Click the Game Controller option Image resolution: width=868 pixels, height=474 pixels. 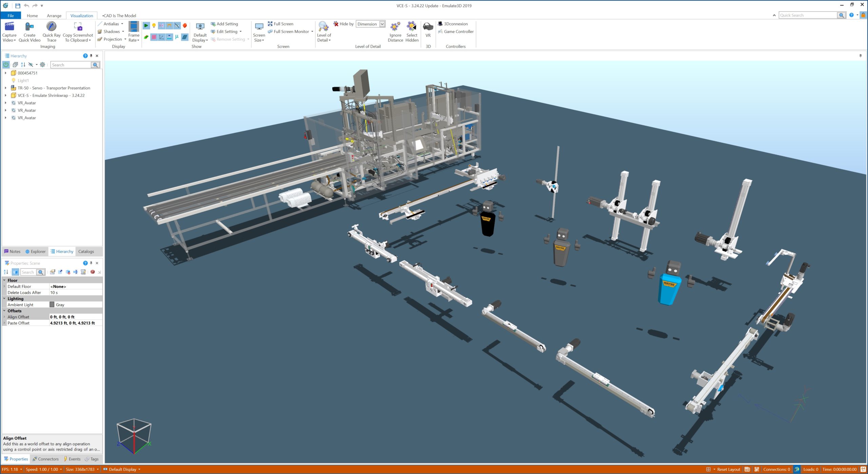pyautogui.click(x=458, y=32)
